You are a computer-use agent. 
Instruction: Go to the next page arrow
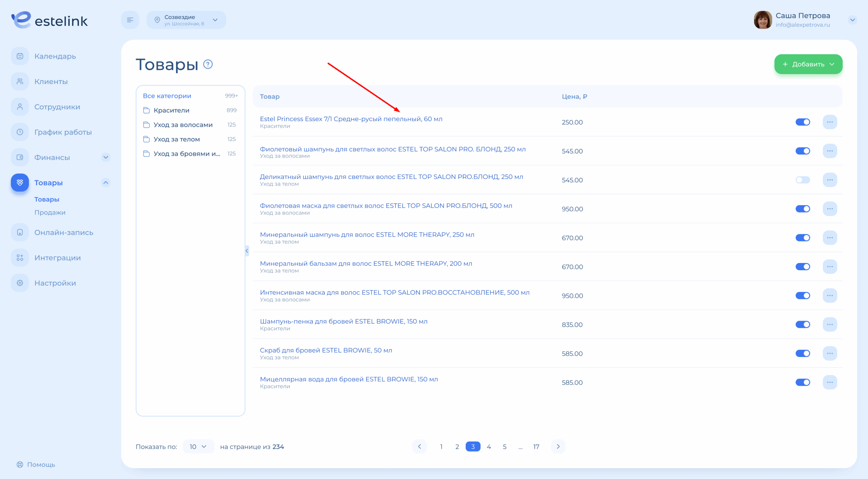pos(558,446)
